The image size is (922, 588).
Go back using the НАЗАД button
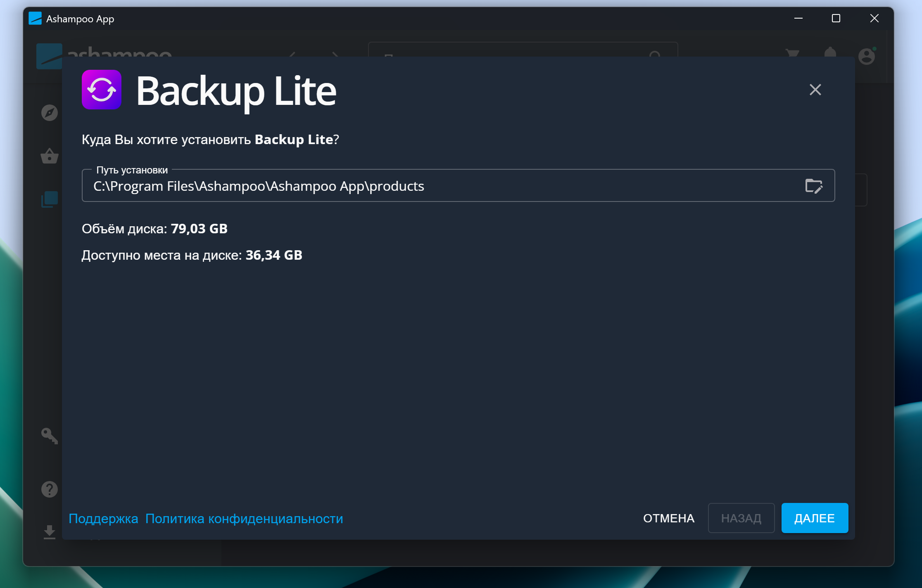click(741, 518)
